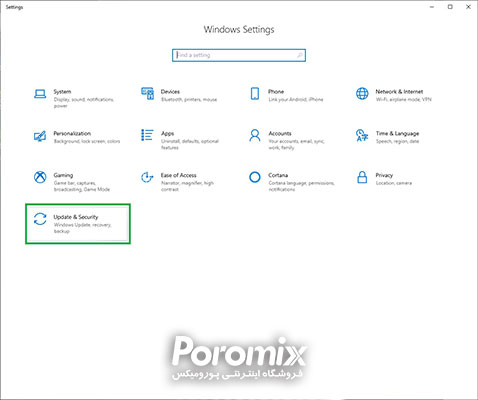
Task: Click the Personalization paintbrush icon
Action: (40, 136)
